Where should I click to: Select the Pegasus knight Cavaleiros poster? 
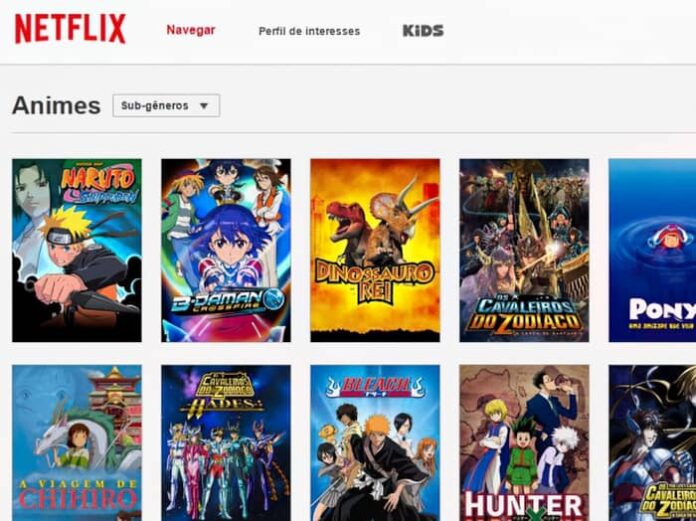click(652, 443)
